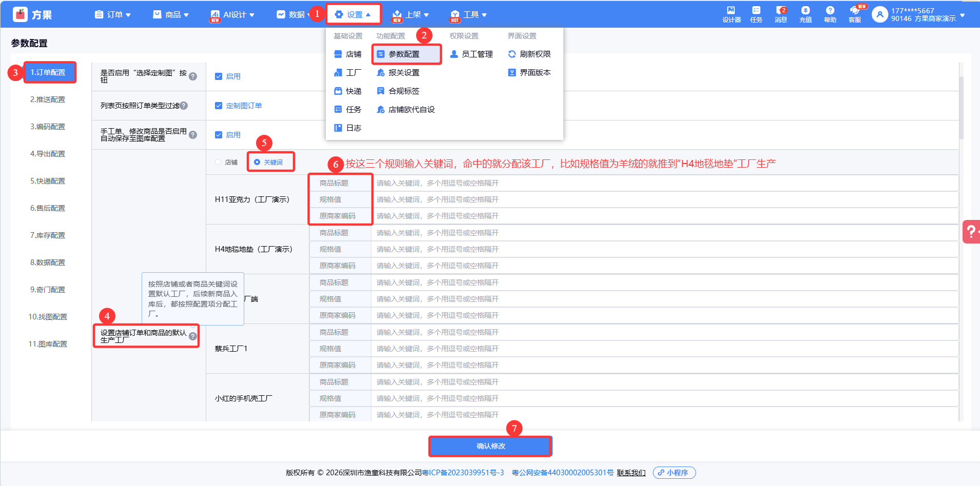Image resolution: width=980 pixels, height=486 pixels.
Task: Open 员工管理 from the settings menu
Action: pos(472,54)
